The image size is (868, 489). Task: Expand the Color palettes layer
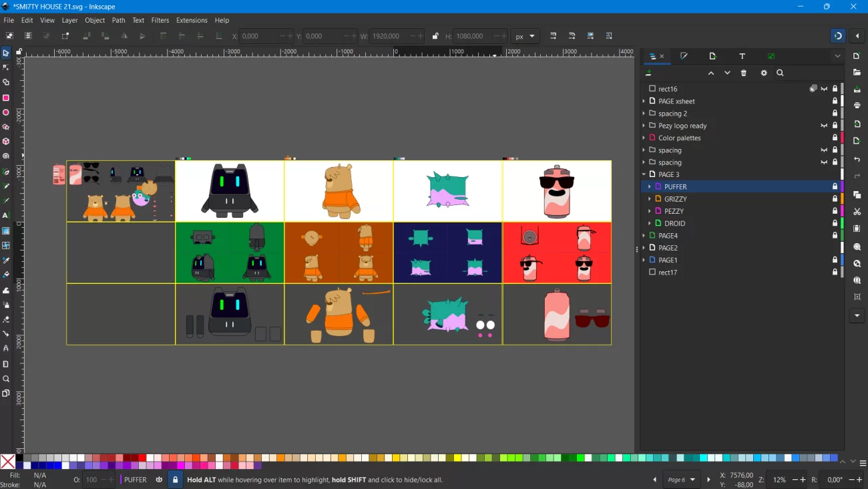pos(644,138)
